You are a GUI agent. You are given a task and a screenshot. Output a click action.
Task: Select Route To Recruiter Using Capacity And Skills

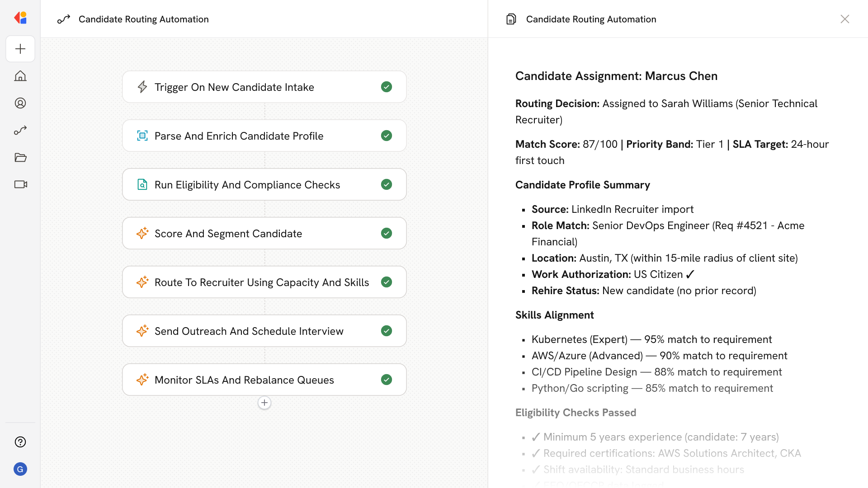point(261,282)
